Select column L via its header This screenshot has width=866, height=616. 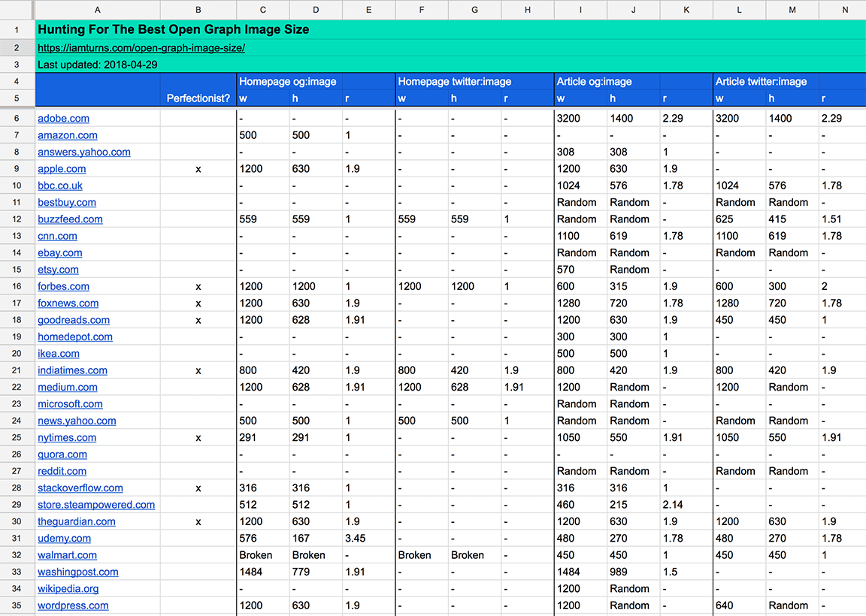pos(740,9)
